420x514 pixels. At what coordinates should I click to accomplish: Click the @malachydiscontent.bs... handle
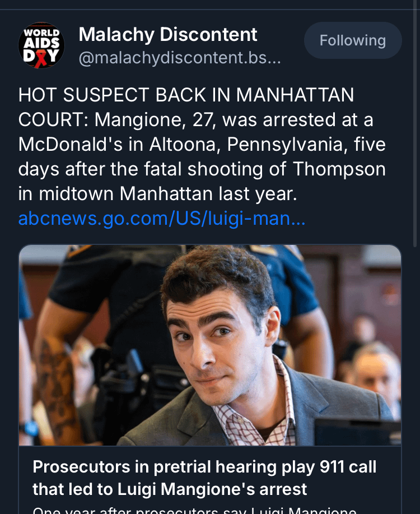(180, 58)
